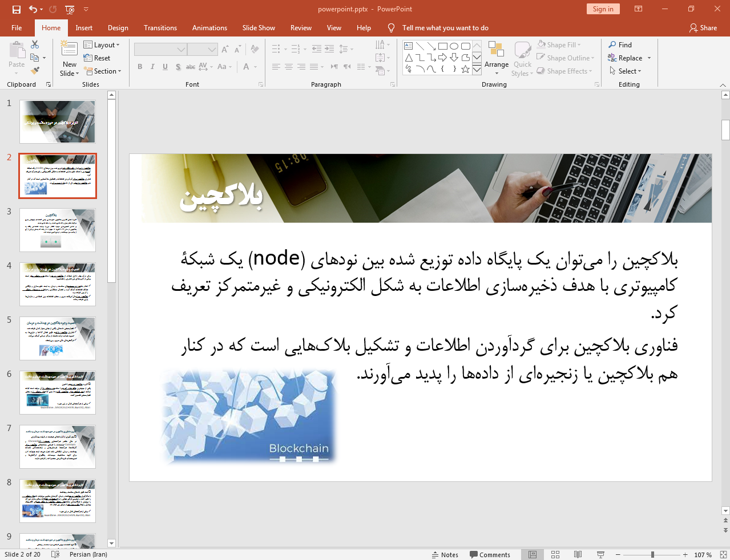Toggle Text Shadow formatting
The height and width of the screenshot is (560, 730).
[178, 67]
